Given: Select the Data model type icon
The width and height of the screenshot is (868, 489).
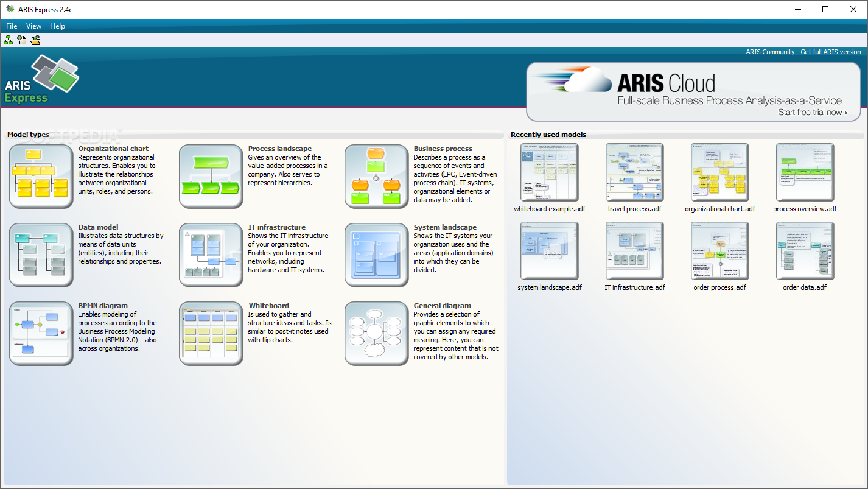Looking at the screenshot, I should 41,255.
